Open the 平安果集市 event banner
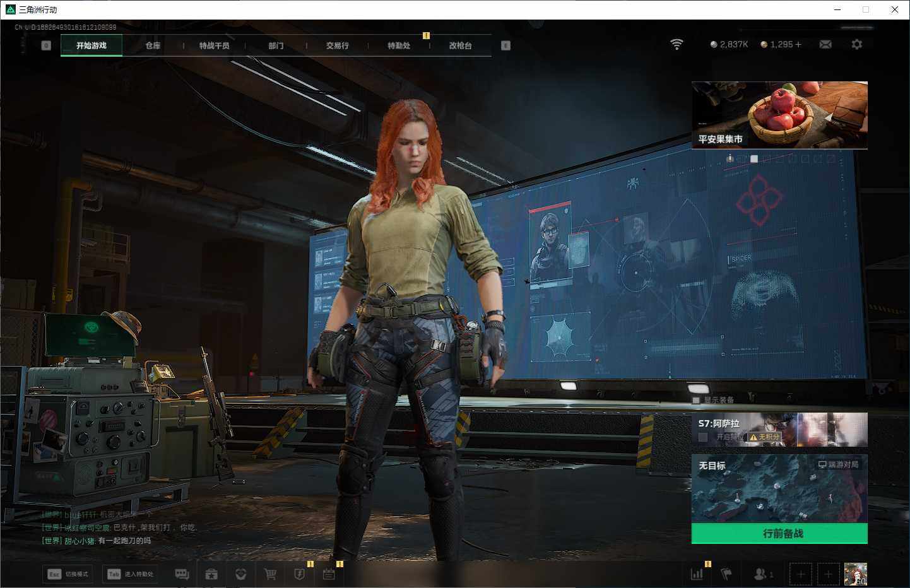 click(779, 115)
